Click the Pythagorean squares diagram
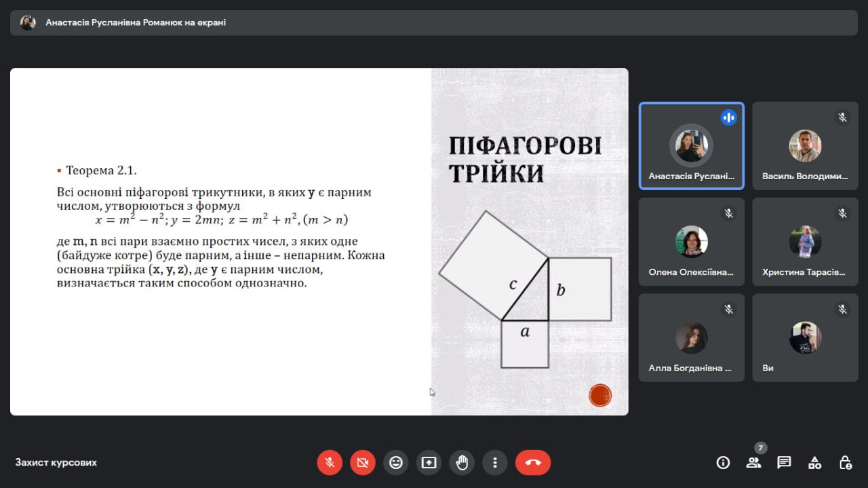 (x=526, y=290)
